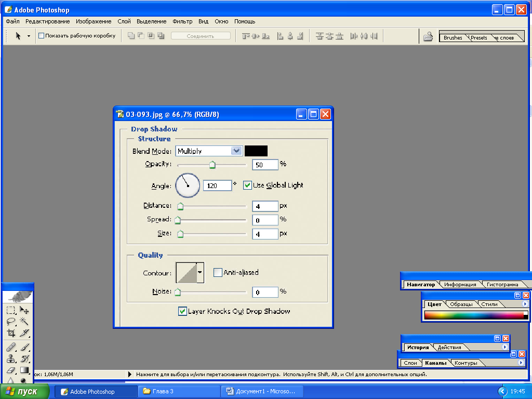The image size is (532, 399).
Task: Open the Цвет palette options menu arrow
Action: pos(525,304)
